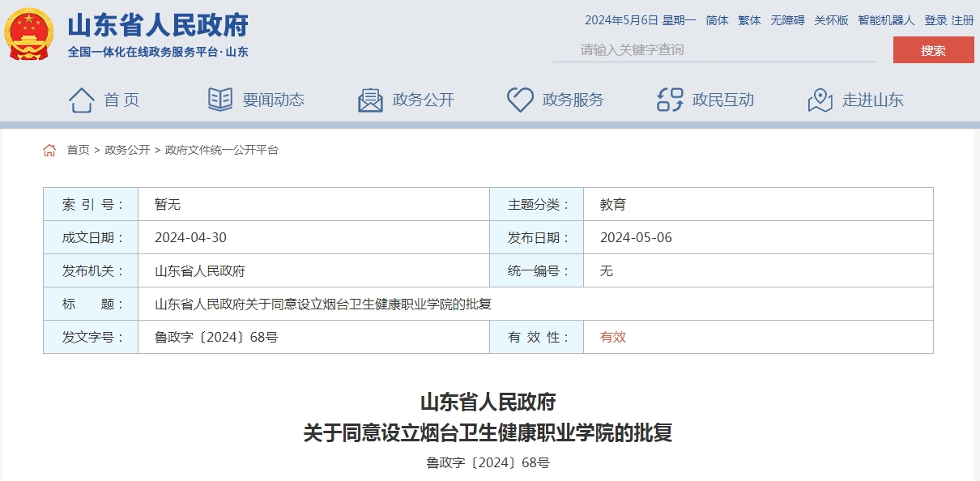The height and width of the screenshot is (481, 980).
Task: Open the 要闻动态 menu label
Action: pos(274,100)
